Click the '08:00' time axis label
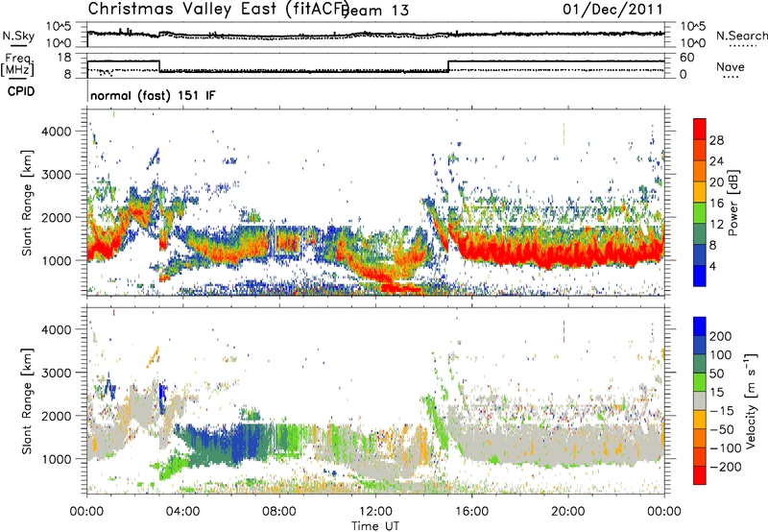Image resolution: width=768 pixels, height=532 pixels. (279, 512)
